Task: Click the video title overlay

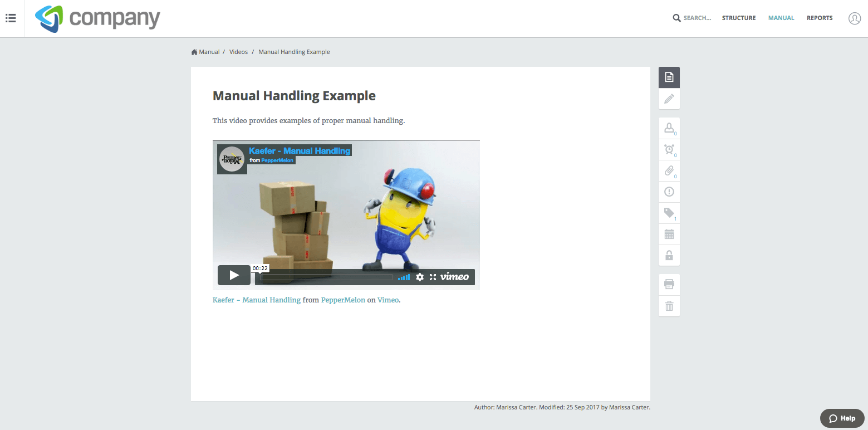Action: (300, 150)
